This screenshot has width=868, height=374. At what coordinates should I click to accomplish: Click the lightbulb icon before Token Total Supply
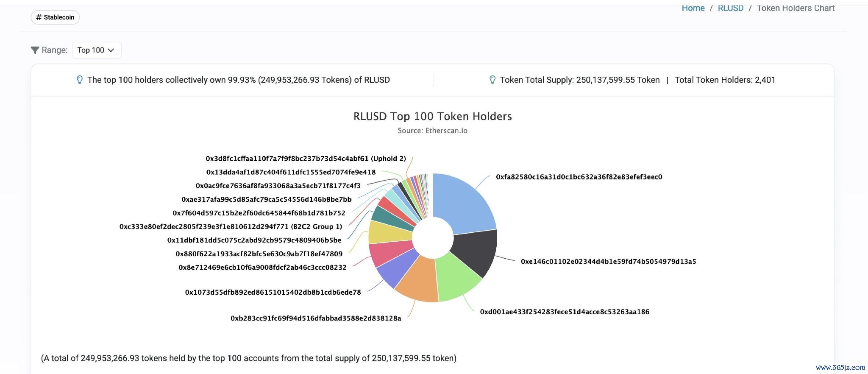(492, 80)
